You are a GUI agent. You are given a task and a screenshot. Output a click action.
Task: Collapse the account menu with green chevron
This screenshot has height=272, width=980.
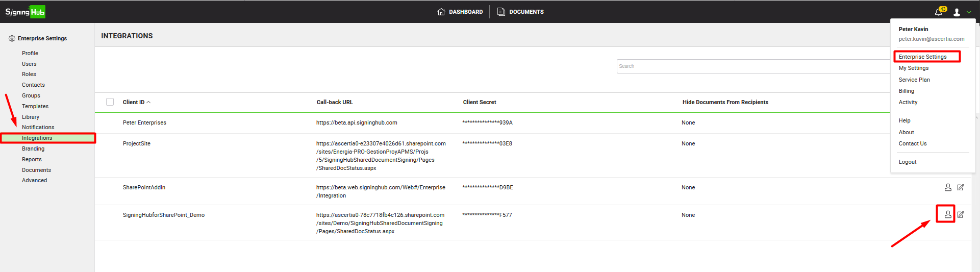tap(969, 12)
